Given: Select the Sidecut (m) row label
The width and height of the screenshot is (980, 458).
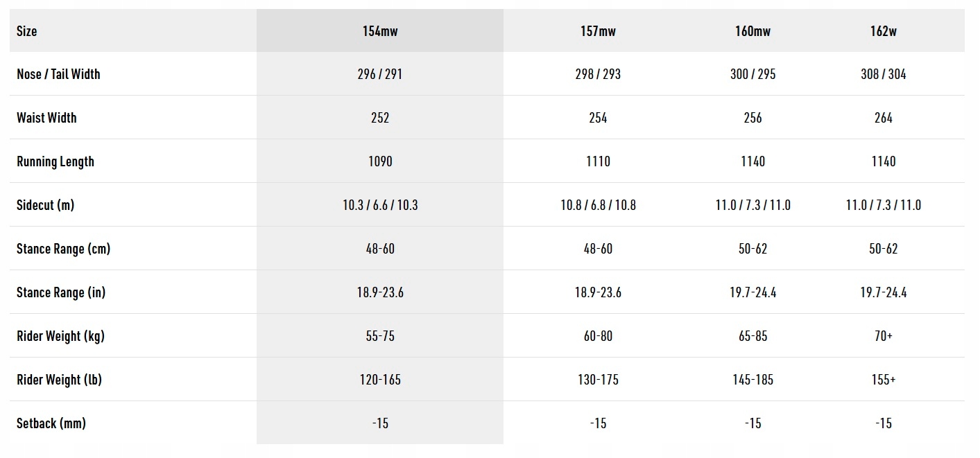Looking at the screenshot, I should click(x=45, y=205).
